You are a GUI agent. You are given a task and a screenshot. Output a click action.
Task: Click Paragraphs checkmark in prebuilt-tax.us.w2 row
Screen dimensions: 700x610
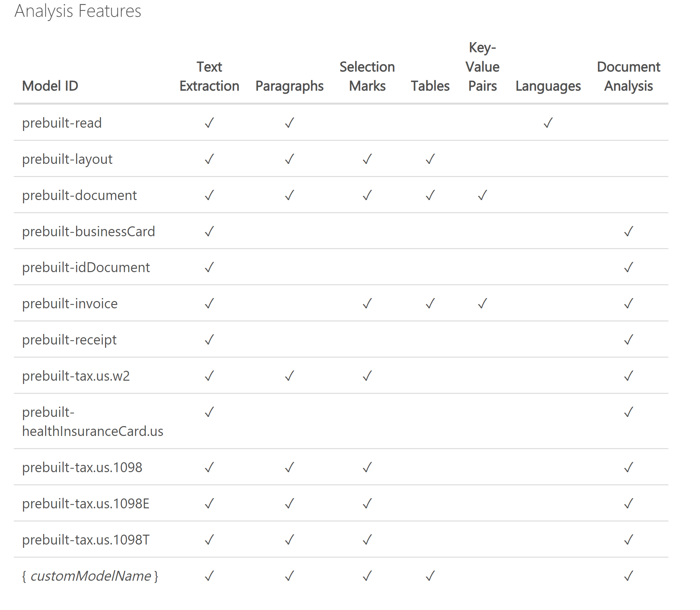click(289, 375)
